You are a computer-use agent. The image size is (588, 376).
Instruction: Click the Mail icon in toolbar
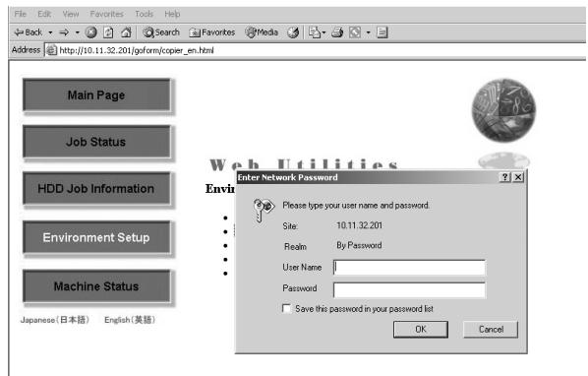(x=315, y=32)
